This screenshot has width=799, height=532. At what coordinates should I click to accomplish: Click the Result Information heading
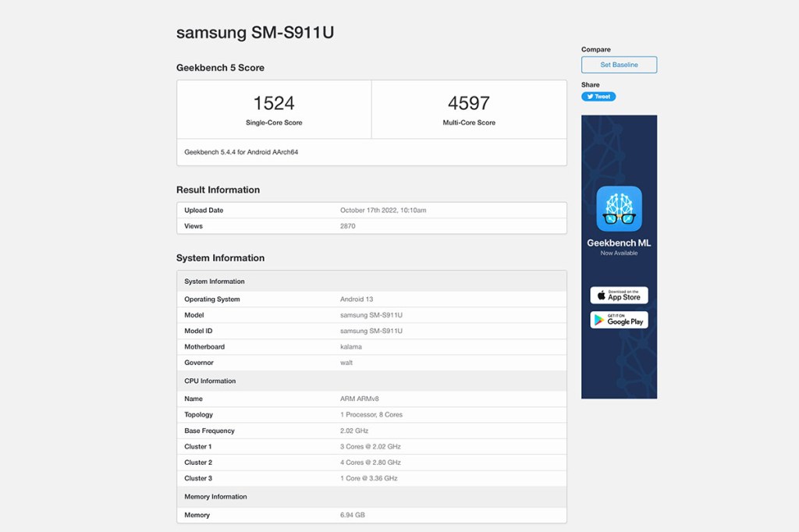click(x=218, y=190)
